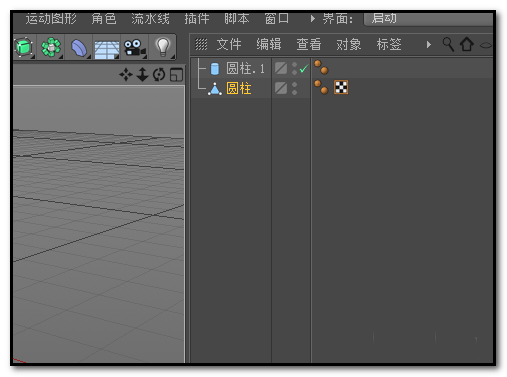The height and width of the screenshot is (377, 507).
Task: Toggle the layer square for 圆柱.1
Action: pos(281,69)
